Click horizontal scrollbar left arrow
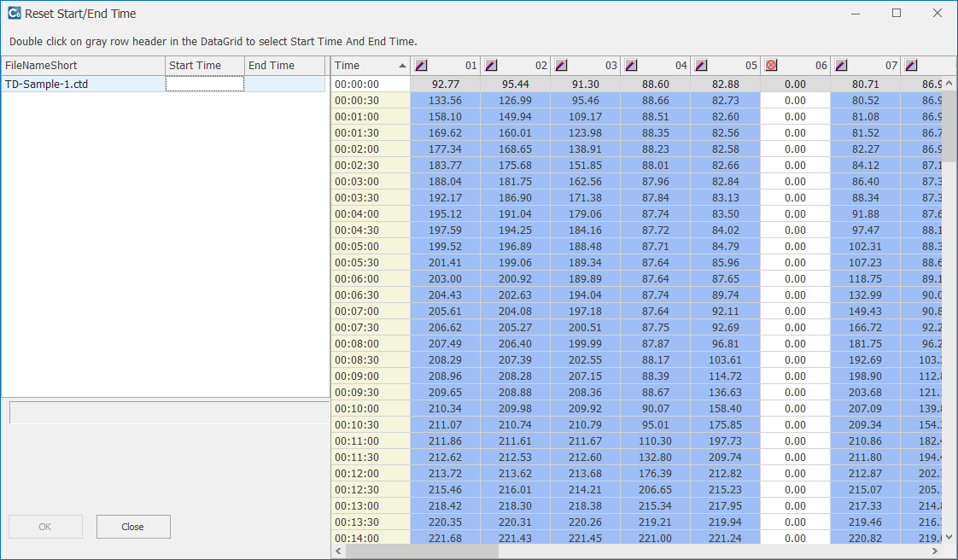 point(338,551)
